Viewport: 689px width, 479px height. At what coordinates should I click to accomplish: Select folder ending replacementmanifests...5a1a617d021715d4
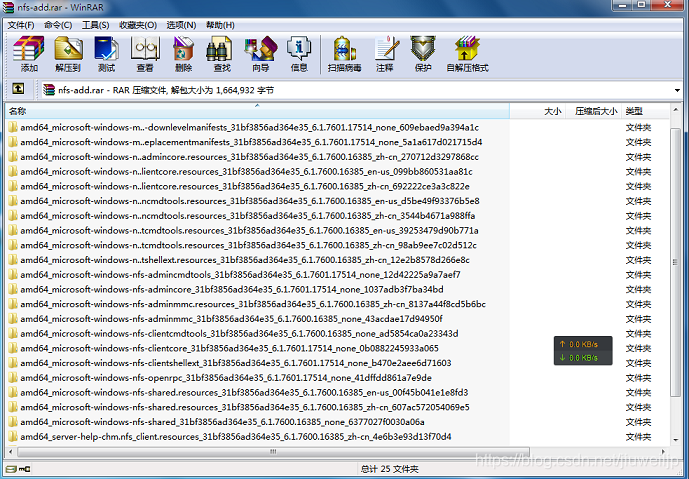point(251,142)
